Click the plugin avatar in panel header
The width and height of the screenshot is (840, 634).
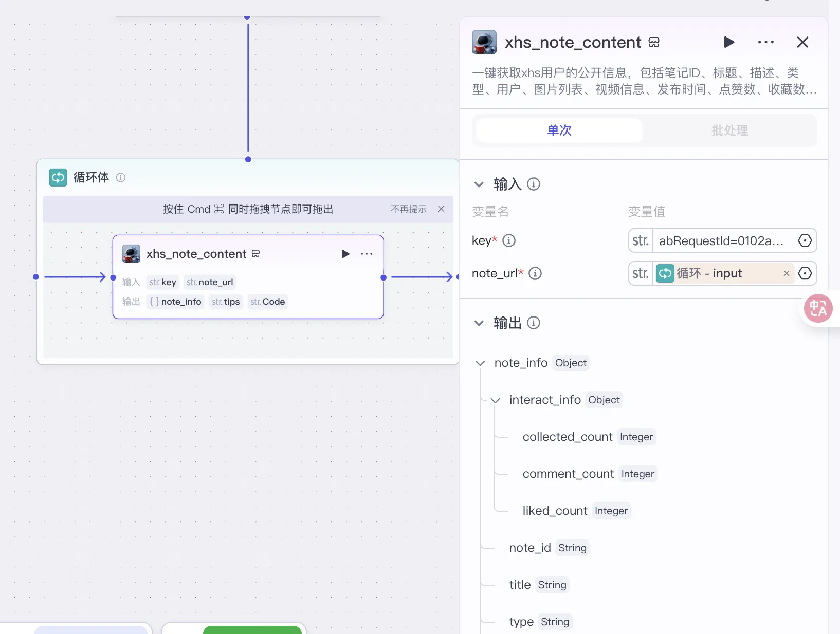click(484, 42)
